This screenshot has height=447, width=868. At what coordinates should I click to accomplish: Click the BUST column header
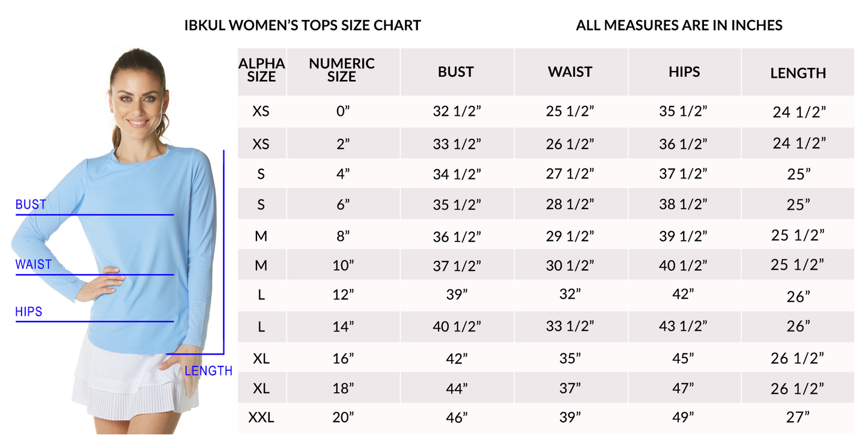point(455,72)
